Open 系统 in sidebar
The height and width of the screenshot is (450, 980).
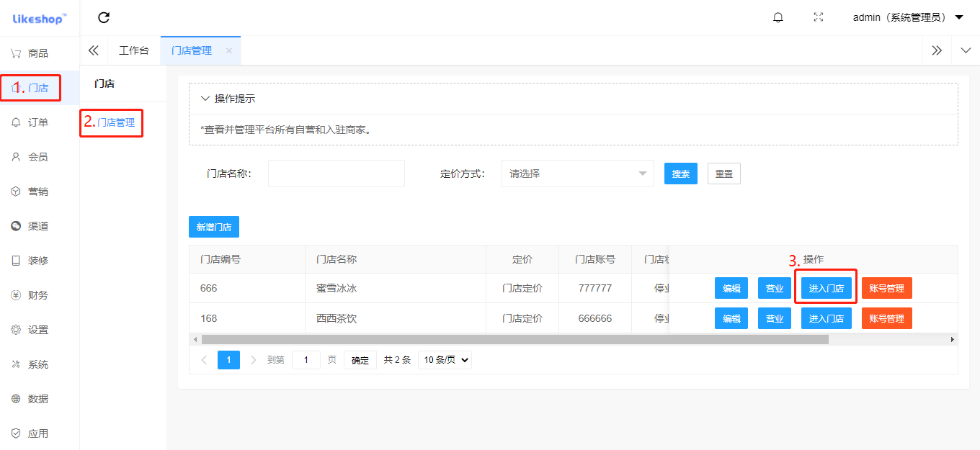(39, 364)
